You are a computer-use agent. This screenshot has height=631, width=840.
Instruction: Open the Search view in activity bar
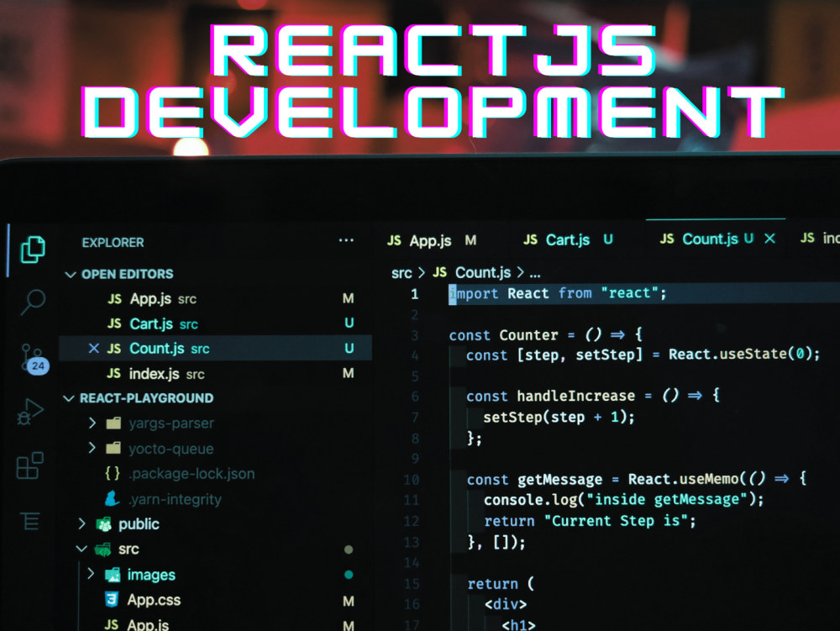coord(33,302)
